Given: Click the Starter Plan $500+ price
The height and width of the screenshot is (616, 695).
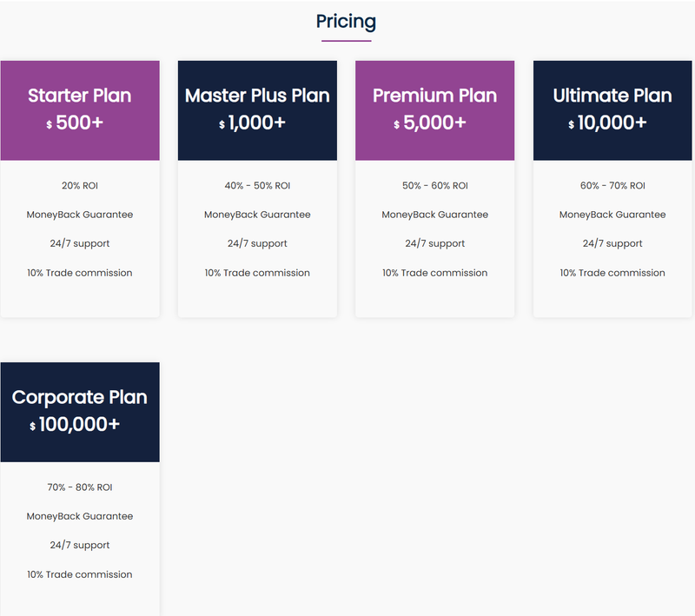Looking at the screenshot, I should pyautogui.click(x=75, y=123).
